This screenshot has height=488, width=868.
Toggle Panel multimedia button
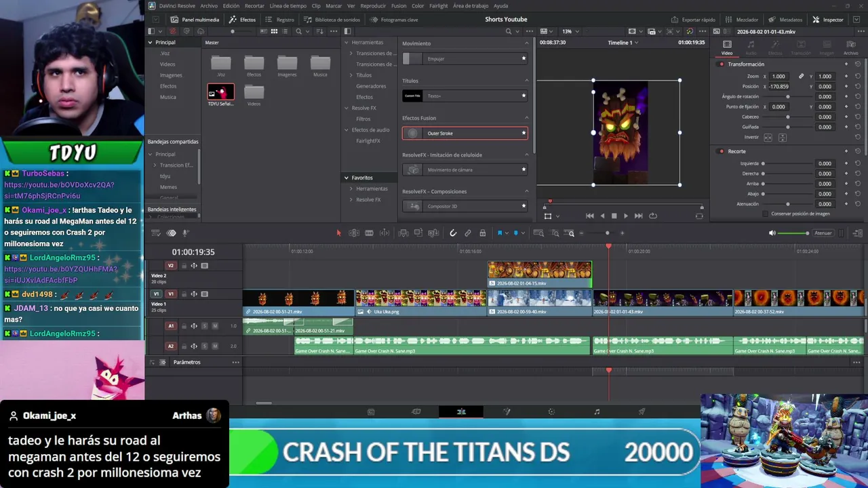click(x=195, y=20)
